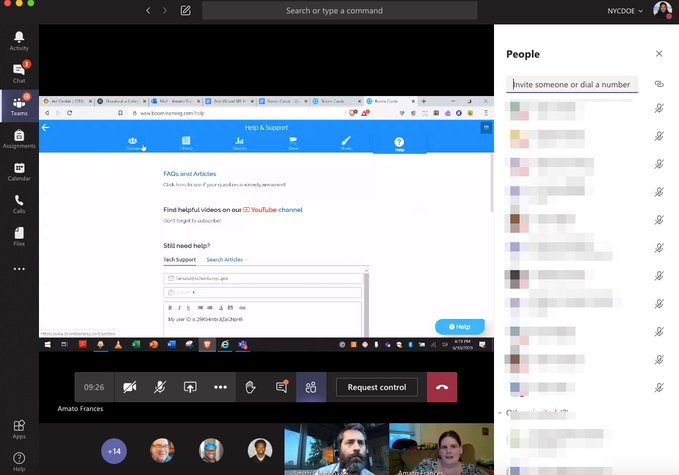Click the email field in the support form

262,278
